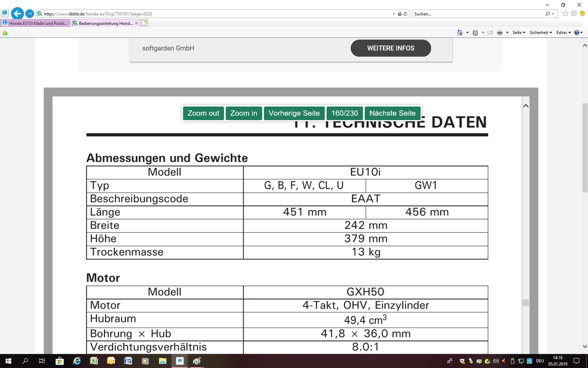The height and width of the screenshot is (368, 588).
Task: Close the Bedienungsanleitung tab
Action: (137, 23)
